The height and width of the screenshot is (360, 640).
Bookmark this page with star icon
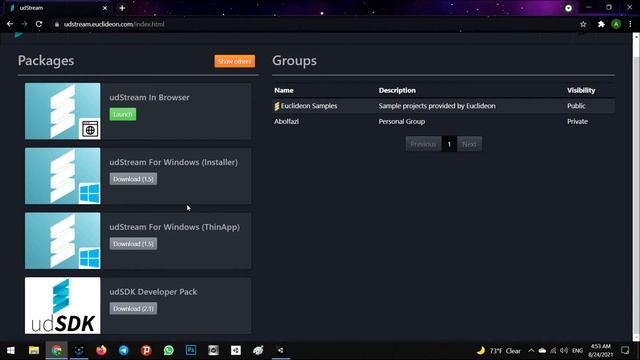[x=583, y=24]
